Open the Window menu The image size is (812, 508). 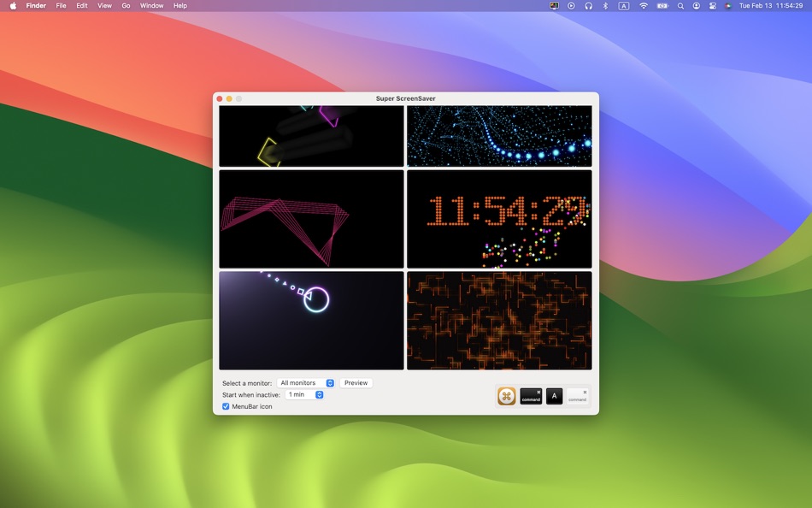(152, 6)
